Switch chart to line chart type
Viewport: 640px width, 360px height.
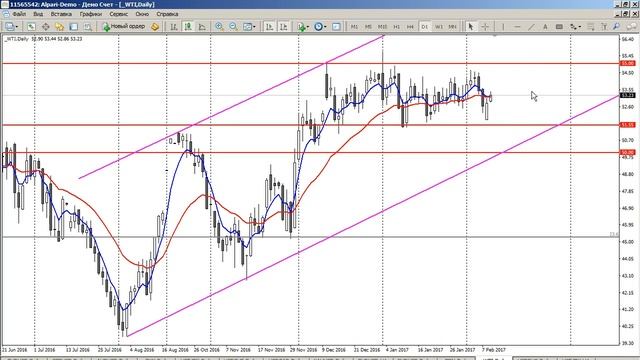coord(202,27)
